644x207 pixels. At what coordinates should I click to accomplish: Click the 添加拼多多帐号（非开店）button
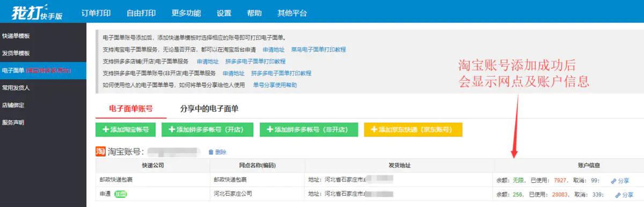(309, 130)
